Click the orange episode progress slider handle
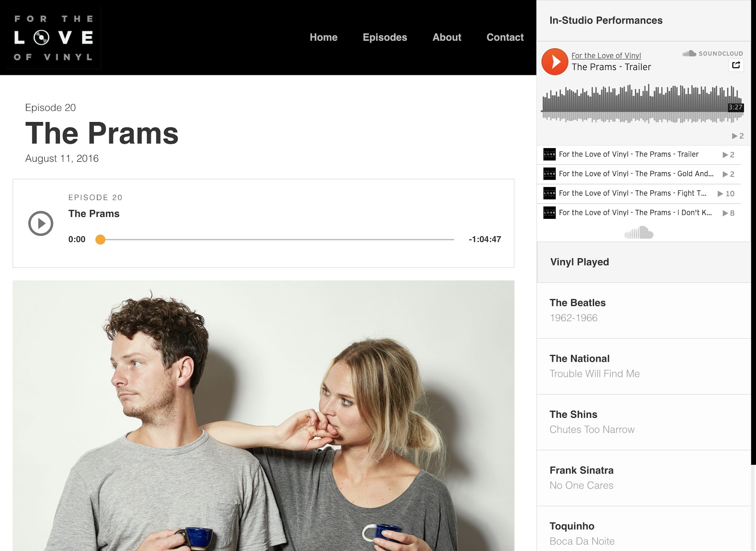Viewport: 756px width, 551px height. (100, 240)
